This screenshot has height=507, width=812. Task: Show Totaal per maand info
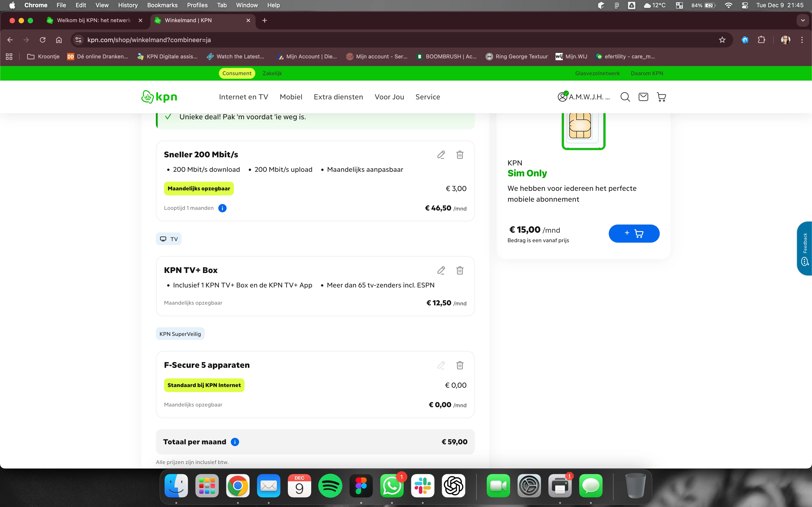(x=235, y=442)
